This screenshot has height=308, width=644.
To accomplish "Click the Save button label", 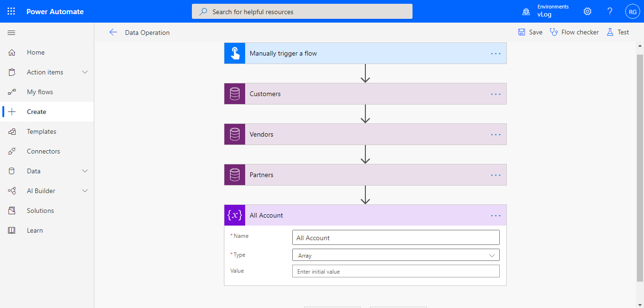I will 536,32.
